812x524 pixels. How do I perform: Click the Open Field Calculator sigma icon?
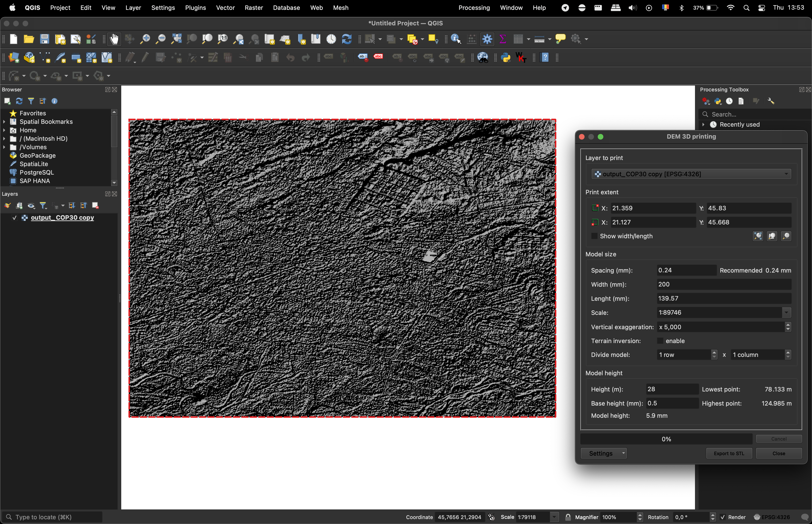[x=502, y=39]
